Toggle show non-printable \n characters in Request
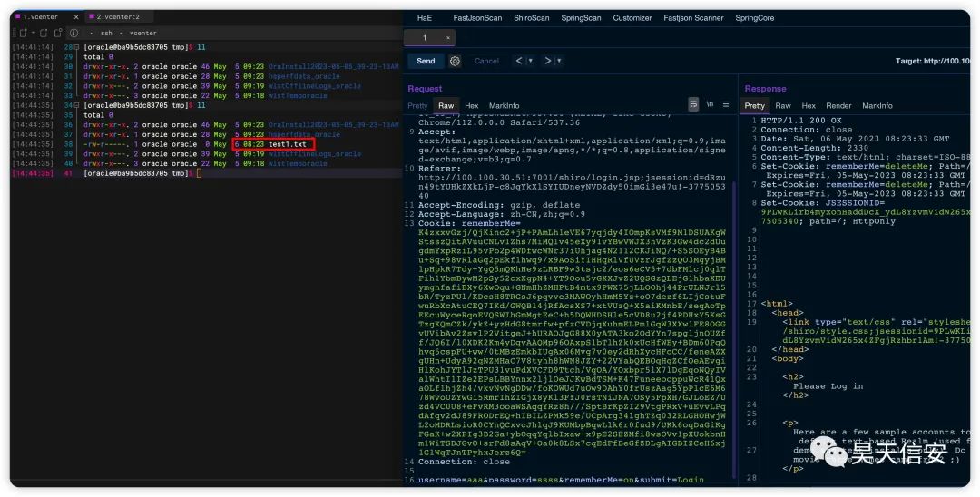 coord(710,104)
